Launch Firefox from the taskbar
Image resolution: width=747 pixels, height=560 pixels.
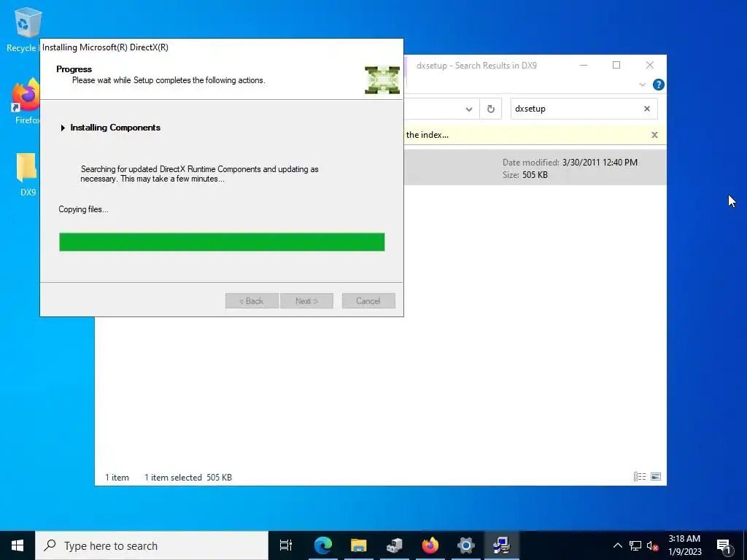coord(430,545)
